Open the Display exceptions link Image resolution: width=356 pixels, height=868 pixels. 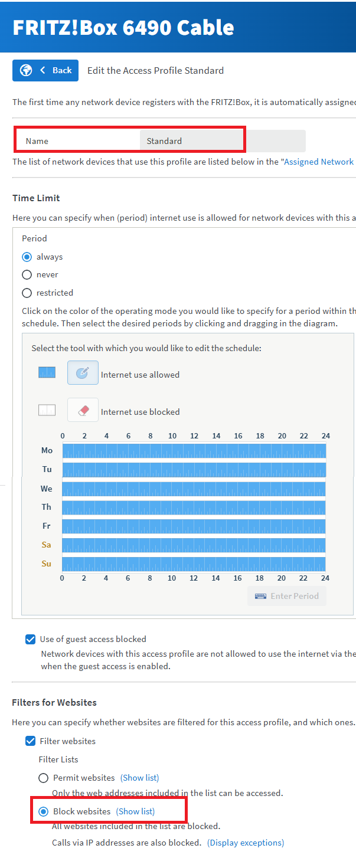click(x=246, y=843)
